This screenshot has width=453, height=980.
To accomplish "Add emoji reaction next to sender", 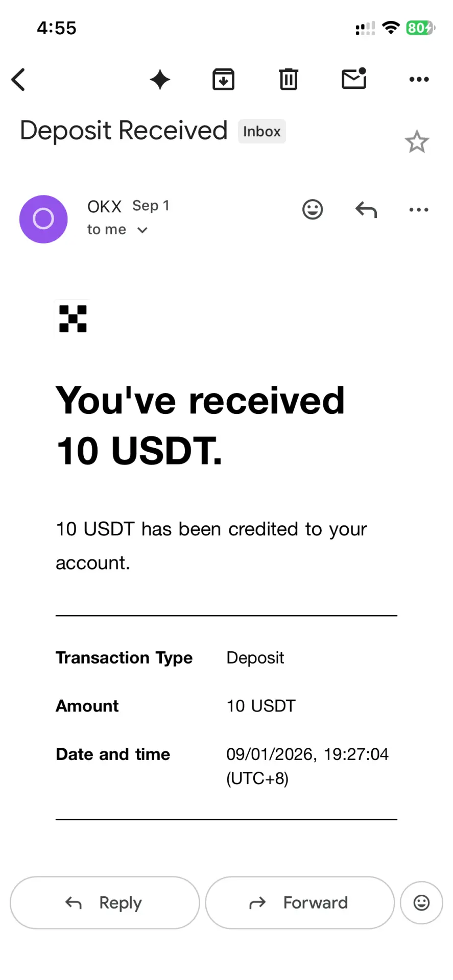I will coord(313,209).
